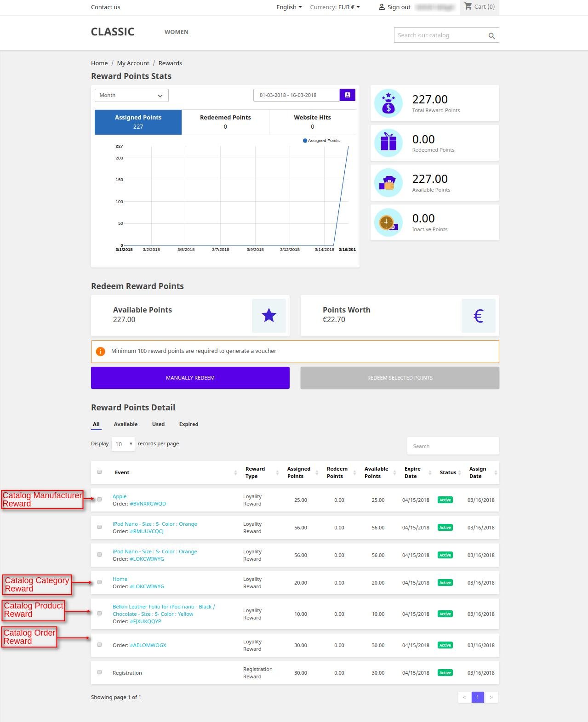Check the Order #AELOMWOGX row
The width and height of the screenshot is (588, 722).
(x=99, y=645)
